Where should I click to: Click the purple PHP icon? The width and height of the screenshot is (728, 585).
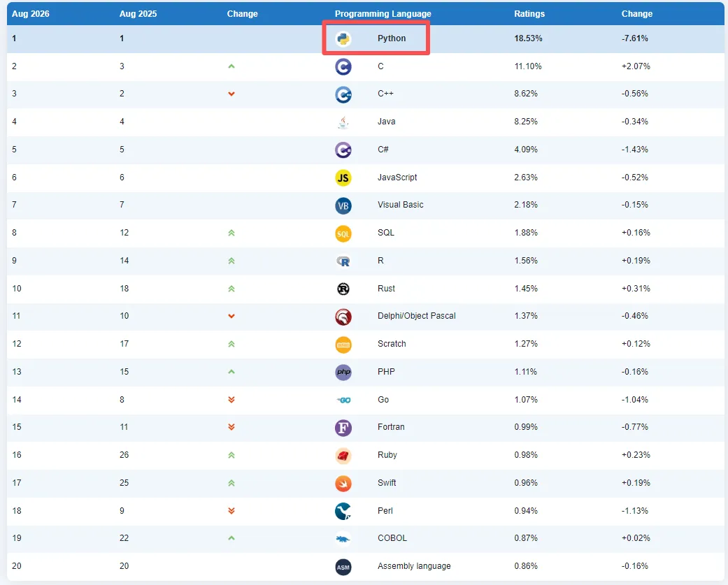(x=343, y=372)
